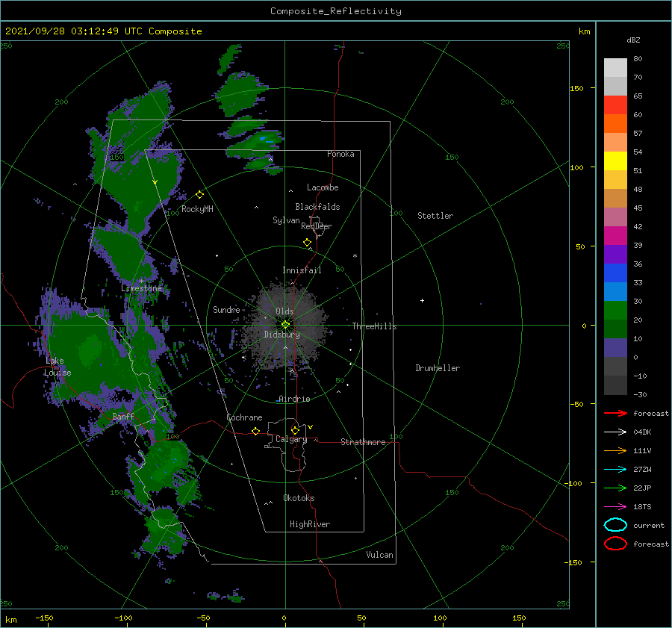This screenshot has height=628, width=672.
Task: Click the asterisk marker above Limestone label
Action: pos(141,282)
